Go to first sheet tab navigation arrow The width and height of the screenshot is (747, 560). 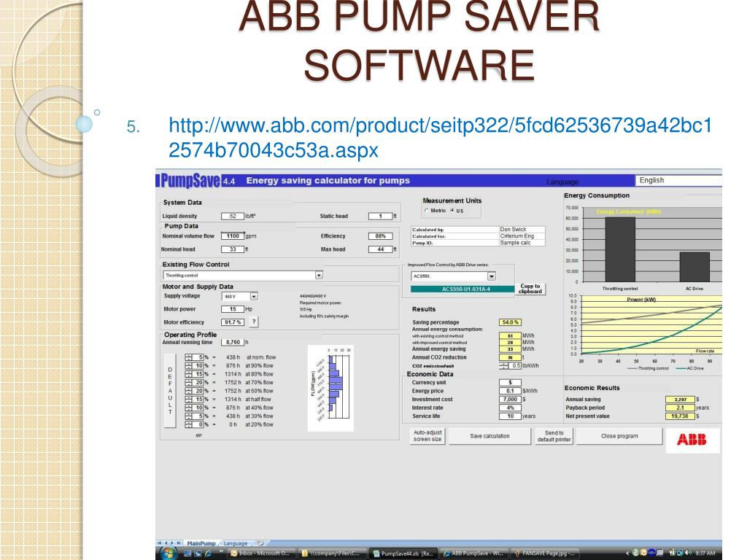160,542
